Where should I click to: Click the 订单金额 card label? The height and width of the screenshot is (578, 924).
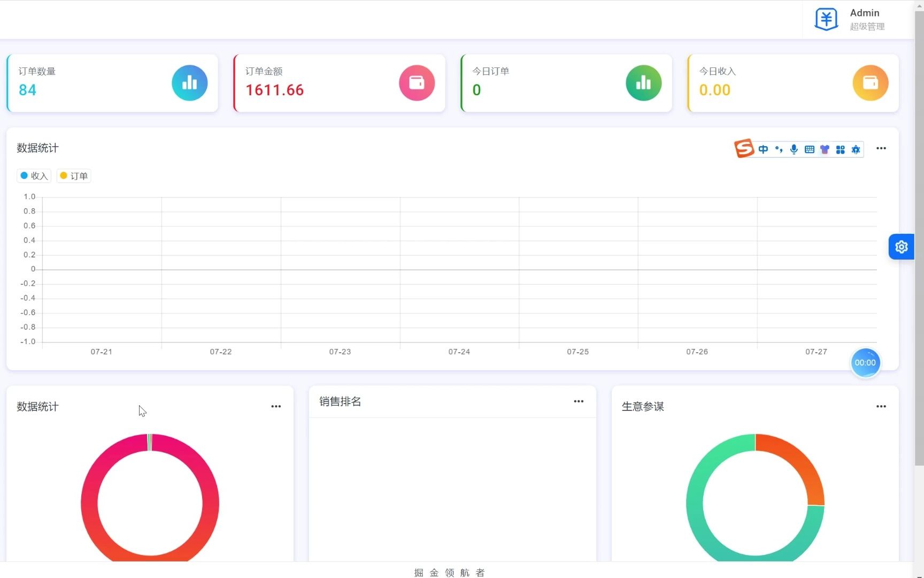[x=264, y=71]
